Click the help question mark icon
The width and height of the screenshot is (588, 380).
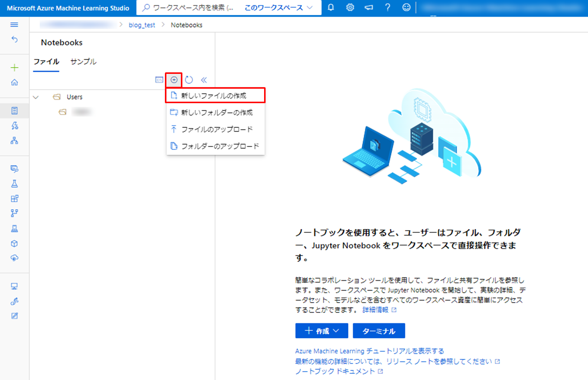[x=387, y=7]
